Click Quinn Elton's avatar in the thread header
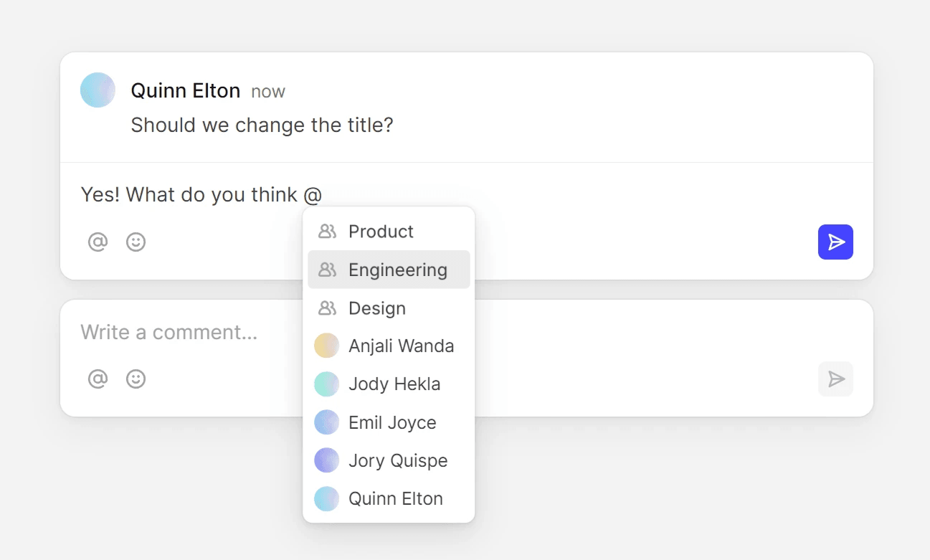930x560 pixels. [x=98, y=90]
